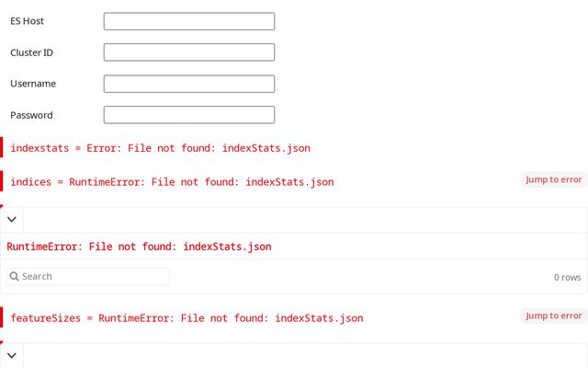Click the Cluster ID label
Screen dimensions: 588x368
point(31,52)
